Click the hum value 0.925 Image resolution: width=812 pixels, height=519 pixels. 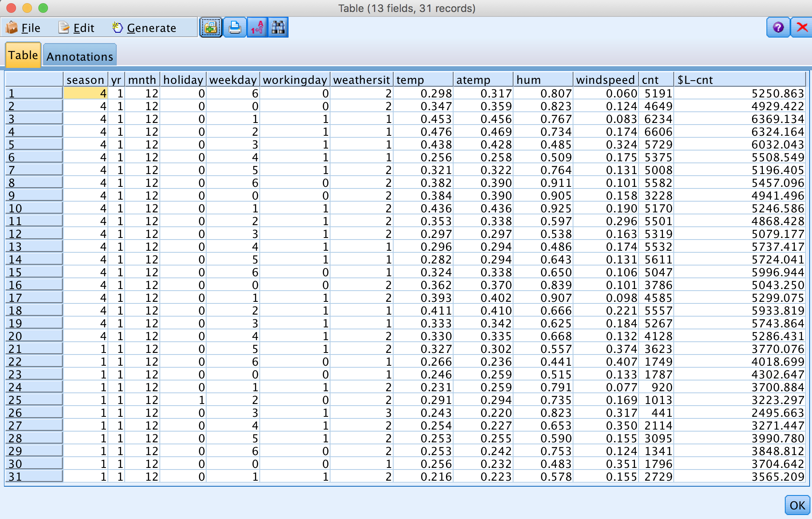(x=556, y=208)
